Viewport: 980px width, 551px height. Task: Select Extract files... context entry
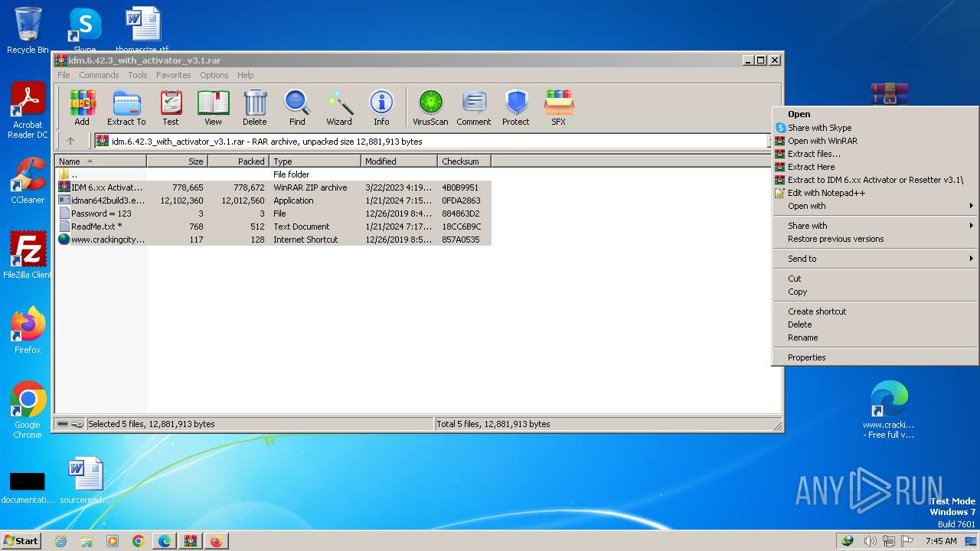click(875, 154)
